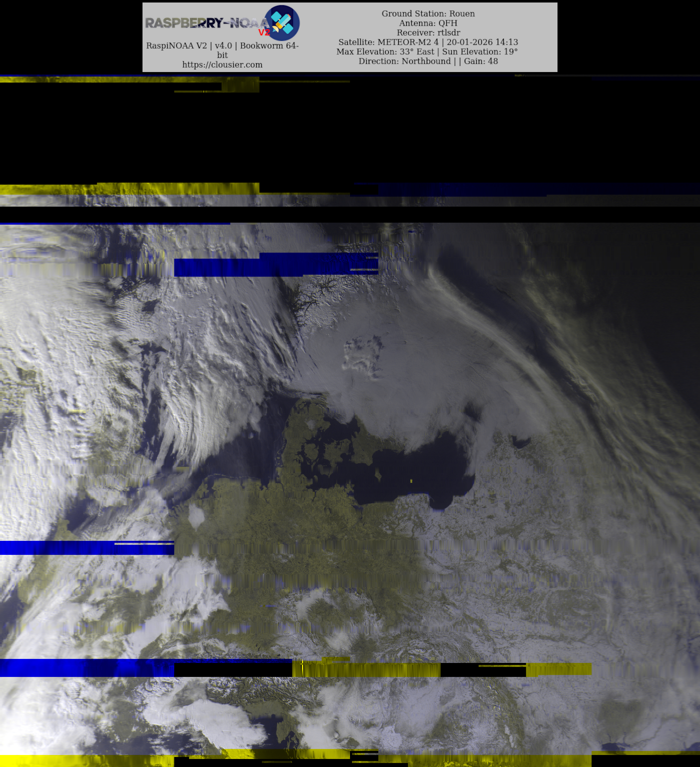Click the Satellite METEOR-M2 4 date line
Viewport: 700px width, 767px height.
pyautogui.click(x=428, y=42)
